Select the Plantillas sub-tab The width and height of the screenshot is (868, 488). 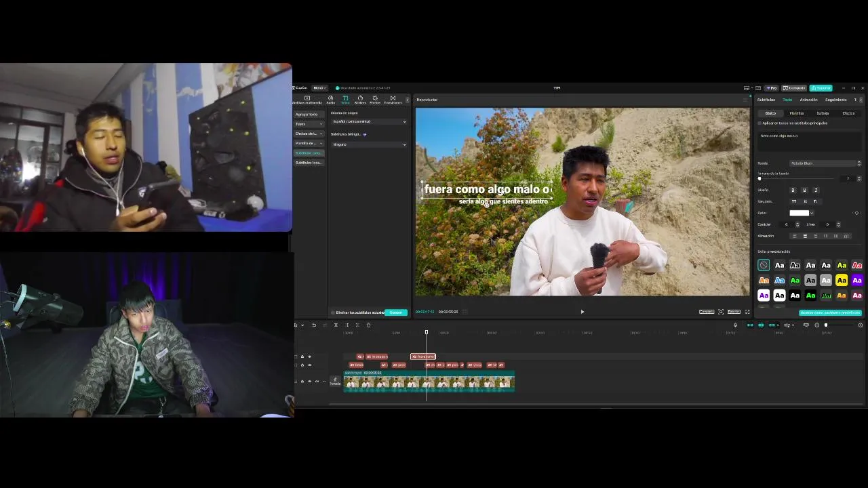[x=797, y=113]
